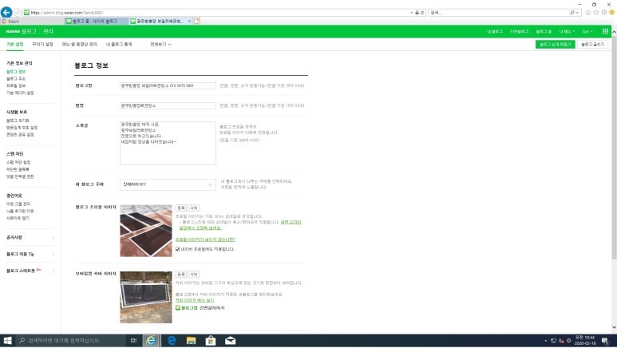Click the lock security icon in the address bar

click(x=417, y=13)
